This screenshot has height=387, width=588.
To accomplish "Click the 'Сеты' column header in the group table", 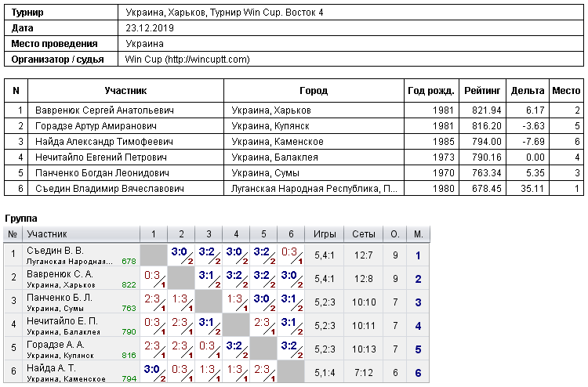I will [x=363, y=234].
